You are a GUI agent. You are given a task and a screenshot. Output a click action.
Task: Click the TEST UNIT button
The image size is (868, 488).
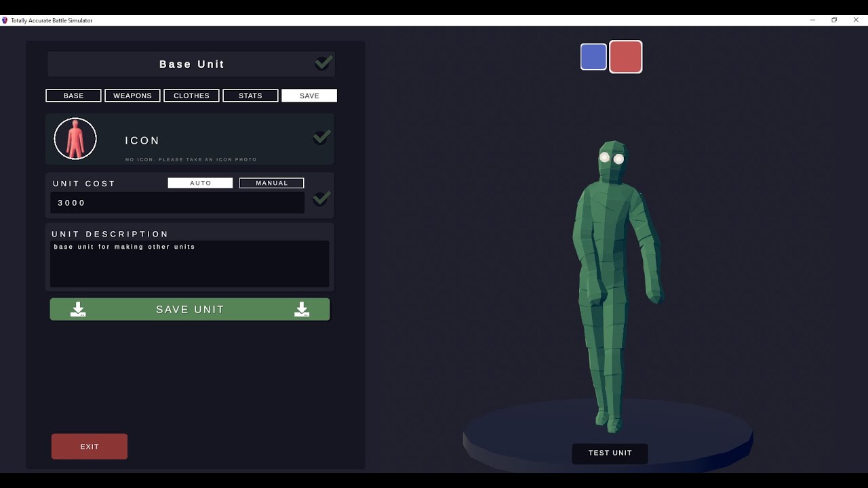point(610,453)
